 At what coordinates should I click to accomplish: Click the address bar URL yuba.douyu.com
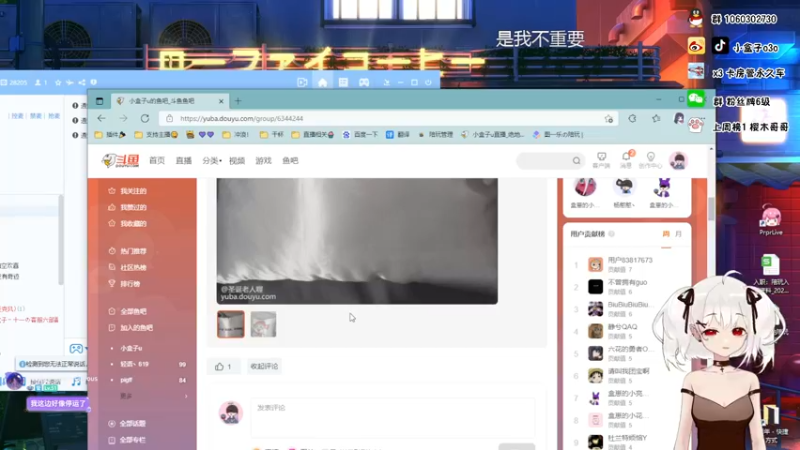pos(241,118)
